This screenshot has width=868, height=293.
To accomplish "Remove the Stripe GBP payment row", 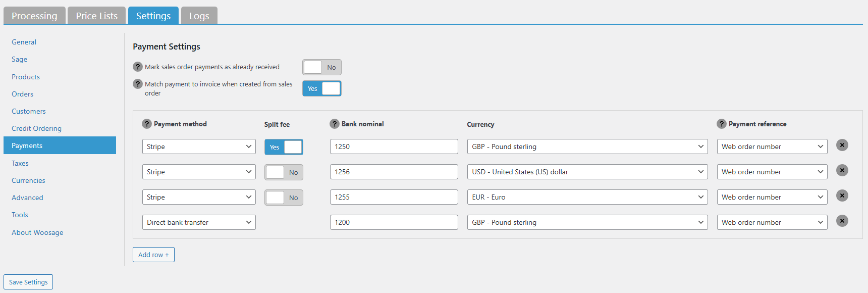I will tap(842, 145).
